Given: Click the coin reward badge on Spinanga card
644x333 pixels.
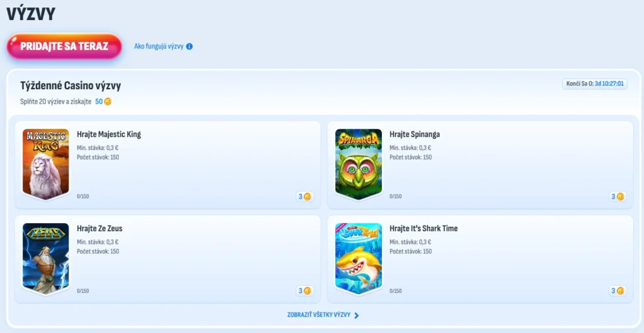Looking at the screenshot, I should (618, 197).
